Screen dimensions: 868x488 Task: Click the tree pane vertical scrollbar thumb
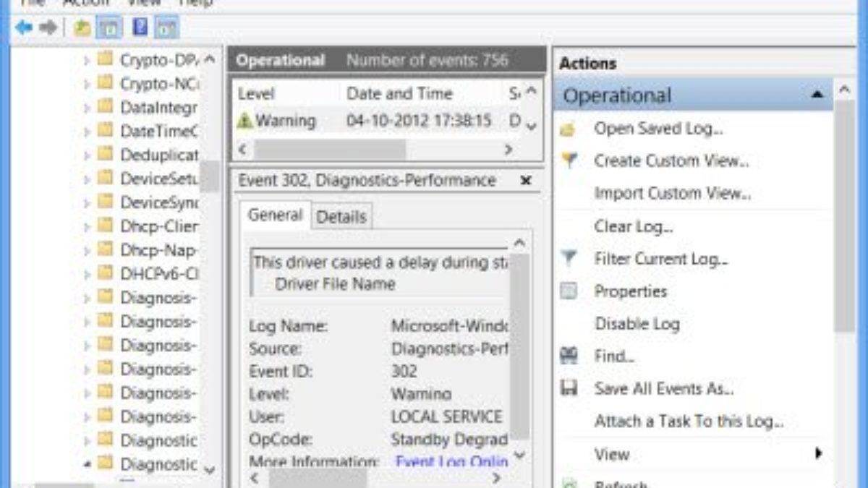209,175
